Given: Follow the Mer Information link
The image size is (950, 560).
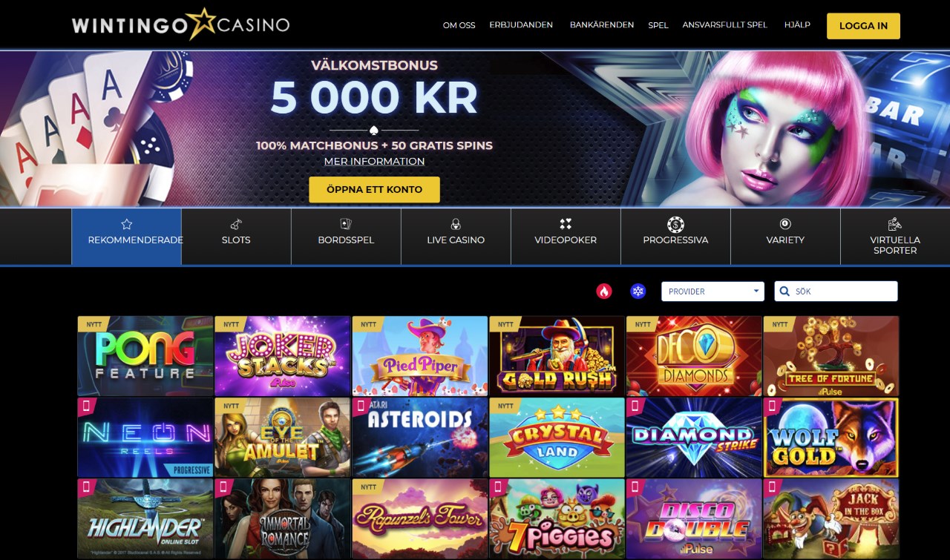Looking at the screenshot, I should tap(374, 161).
